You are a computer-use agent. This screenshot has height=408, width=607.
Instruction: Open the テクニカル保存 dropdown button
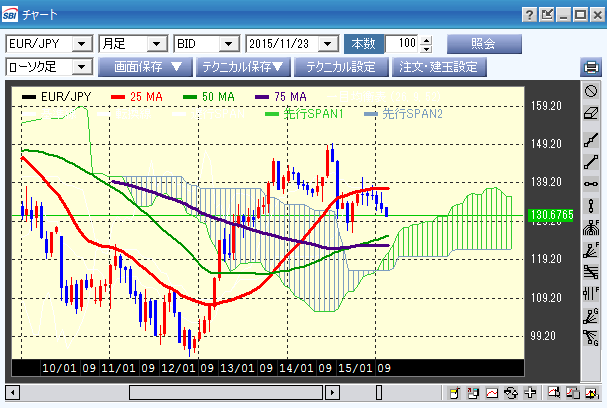[x=243, y=67]
